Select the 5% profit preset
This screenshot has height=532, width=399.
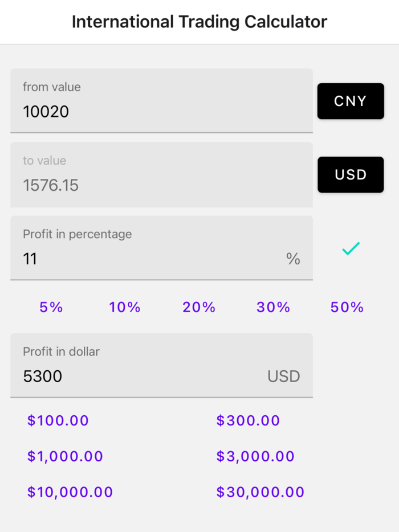pos(51,307)
